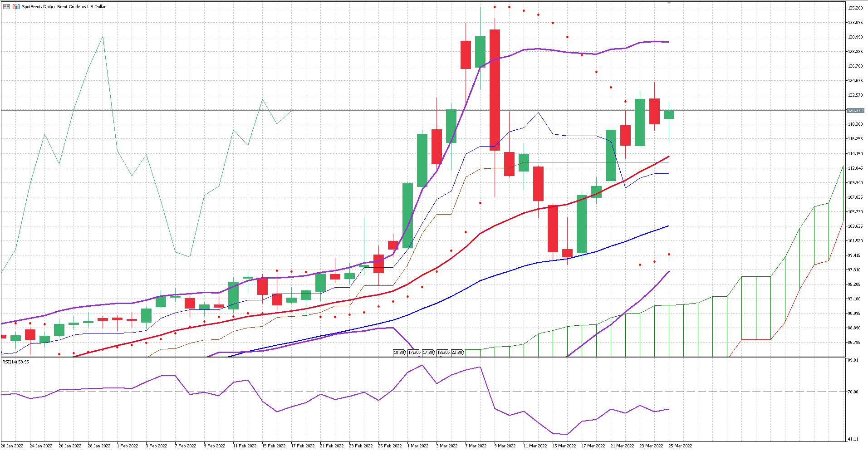
Task: Click the 22:30 session time marker
Action: click(457, 352)
